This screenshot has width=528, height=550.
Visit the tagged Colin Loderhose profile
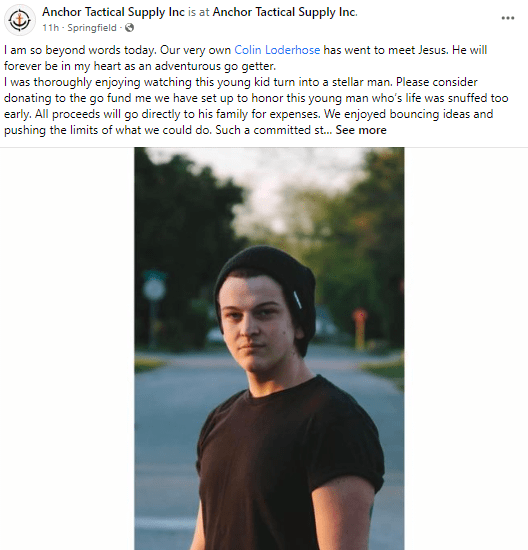(277, 50)
